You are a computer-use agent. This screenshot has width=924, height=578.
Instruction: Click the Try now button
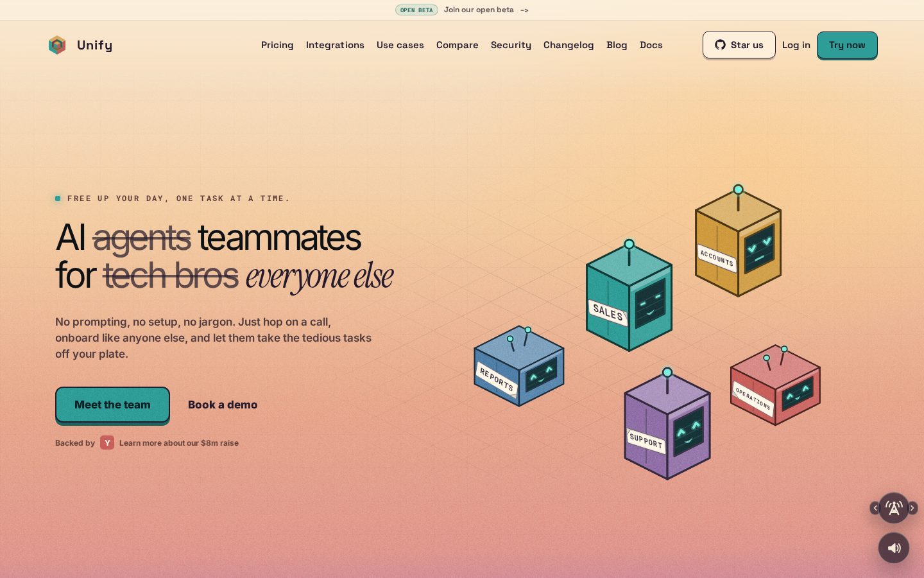[x=847, y=45]
